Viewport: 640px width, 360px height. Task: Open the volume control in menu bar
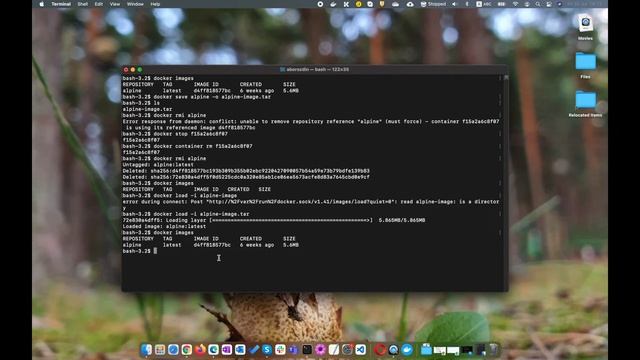(x=454, y=4)
